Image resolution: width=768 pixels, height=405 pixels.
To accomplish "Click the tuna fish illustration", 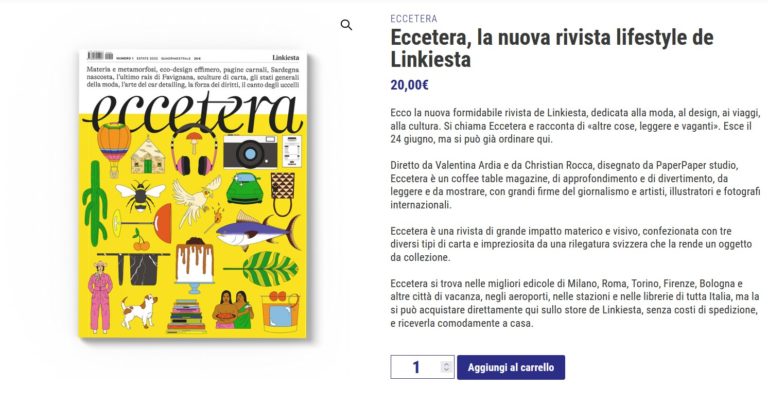I will (258, 231).
